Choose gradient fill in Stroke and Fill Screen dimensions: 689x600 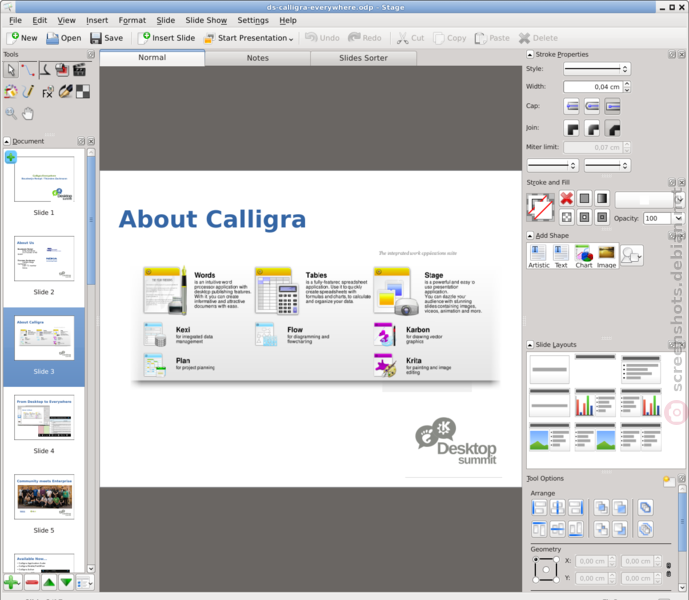pyautogui.click(x=602, y=199)
